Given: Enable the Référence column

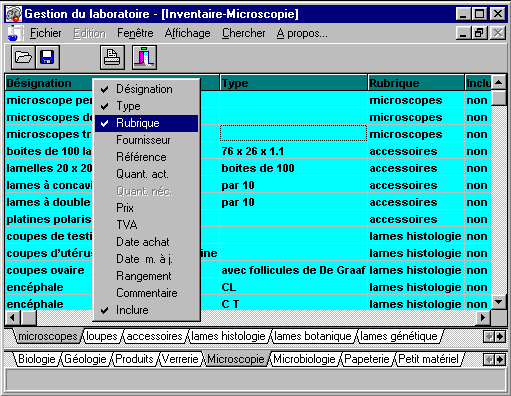Looking at the screenshot, I should pyautogui.click(x=146, y=157).
